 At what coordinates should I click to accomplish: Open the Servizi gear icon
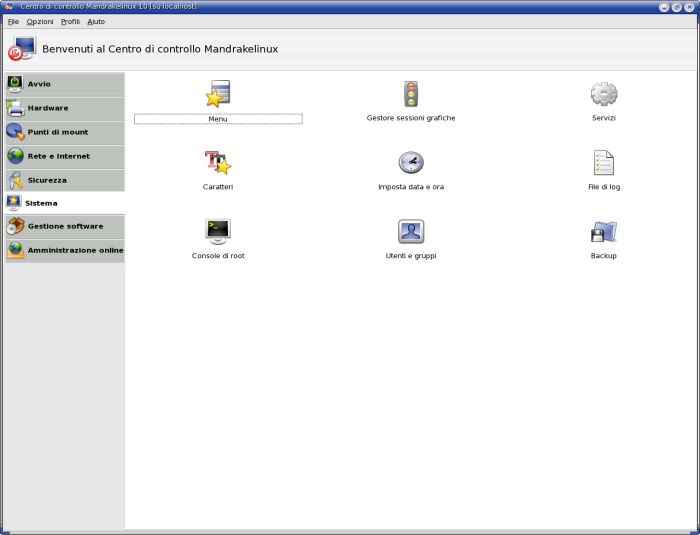pyautogui.click(x=604, y=94)
